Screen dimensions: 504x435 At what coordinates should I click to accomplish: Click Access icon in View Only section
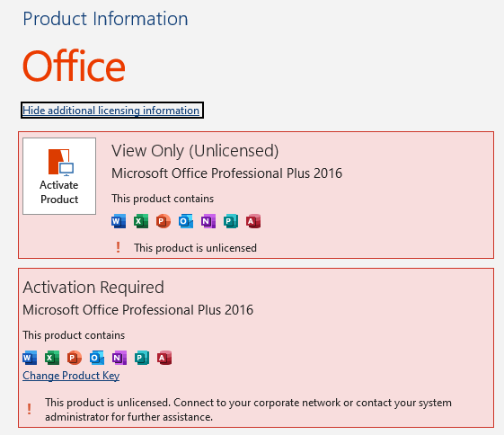(x=253, y=221)
